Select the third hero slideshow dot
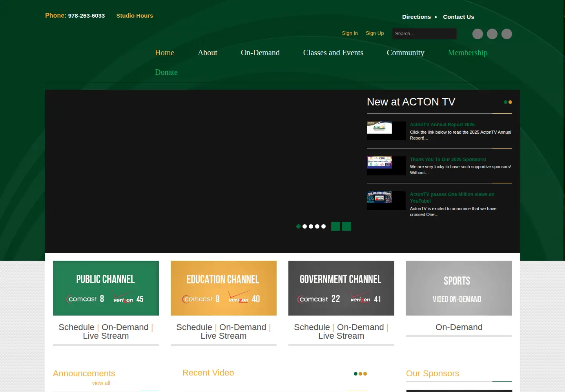The image size is (565, 392). (x=311, y=226)
